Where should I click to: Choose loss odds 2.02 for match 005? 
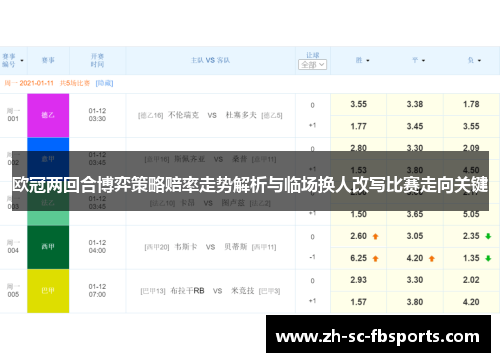[x=471, y=280]
